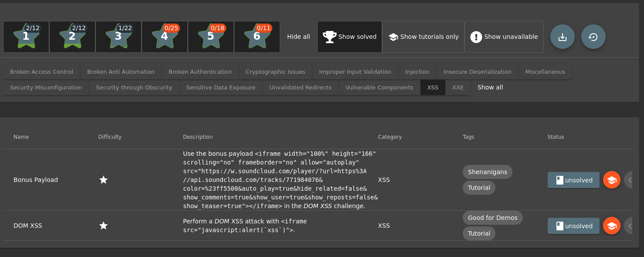The height and width of the screenshot is (257, 644).
Task: Toggle the 1-star difficulty filter
Action: [x=26, y=37]
